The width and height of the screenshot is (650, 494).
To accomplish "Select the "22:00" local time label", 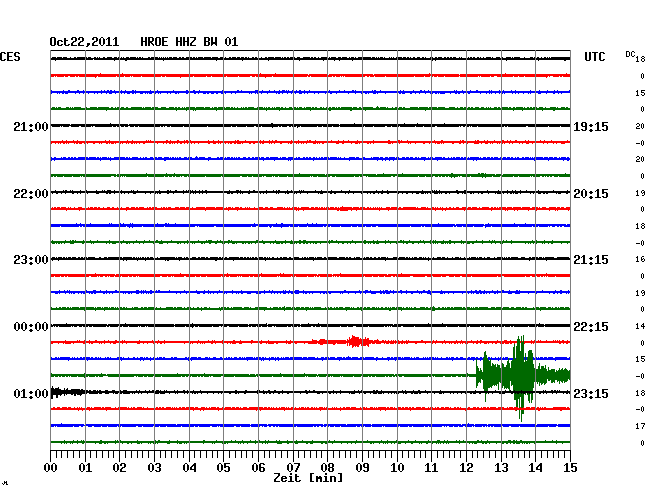I will click(31, 194).
